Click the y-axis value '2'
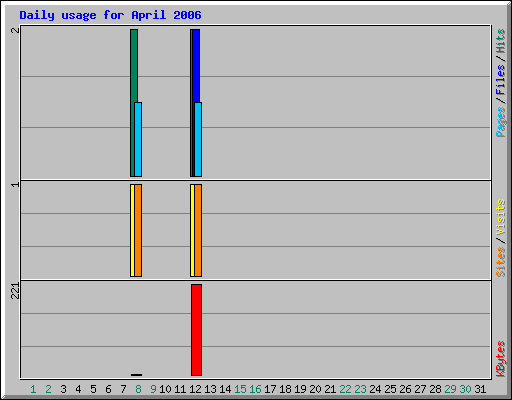This screenshot has height=400, width=512. coord(15,30)
